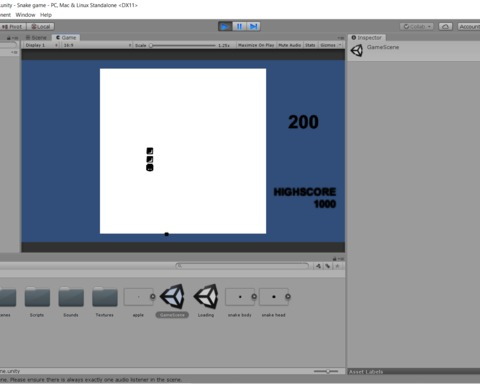Toggle the Pivot handle position button
The height and width of the screenshot is (384, 480).
click(x=13, y=27)
